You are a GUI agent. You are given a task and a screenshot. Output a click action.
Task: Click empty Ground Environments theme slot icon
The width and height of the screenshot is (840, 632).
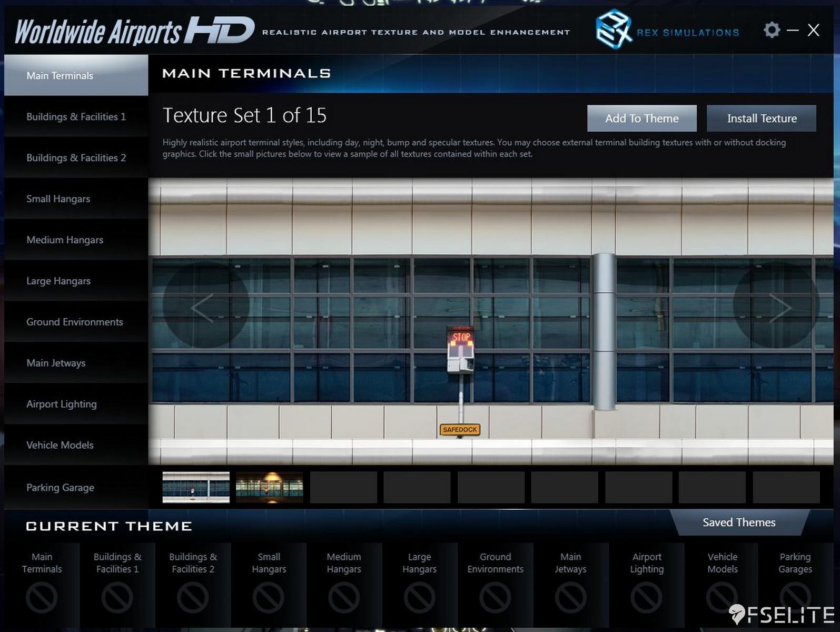point(495,597)
